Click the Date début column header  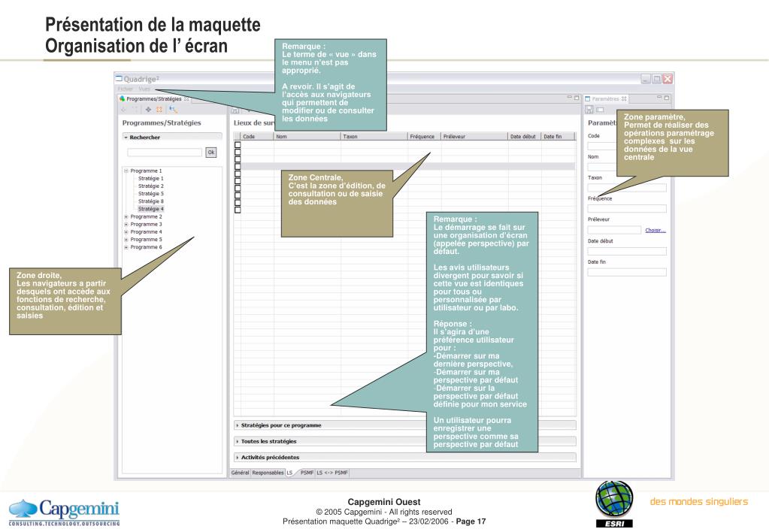point(524,136)
